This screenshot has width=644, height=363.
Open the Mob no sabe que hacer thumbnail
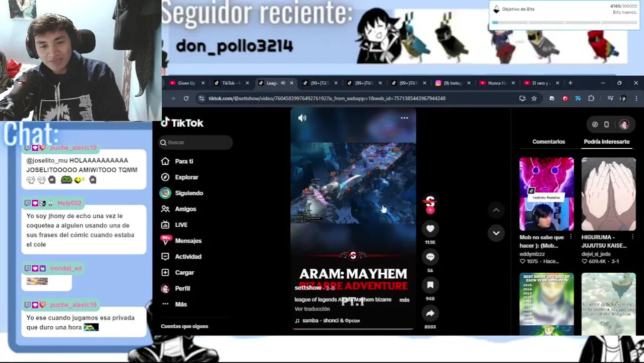(546, 194)
